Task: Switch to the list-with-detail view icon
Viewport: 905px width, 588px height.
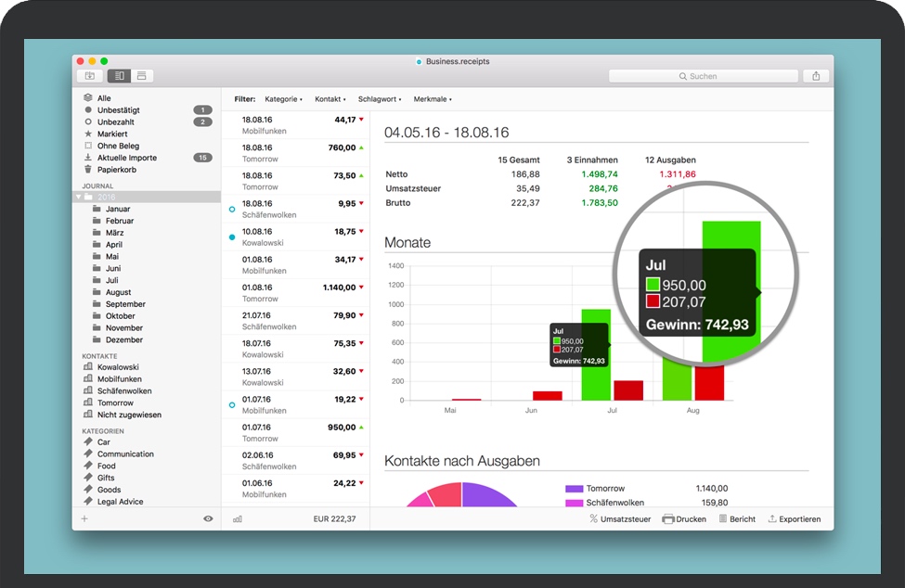Action: point(119,76)
